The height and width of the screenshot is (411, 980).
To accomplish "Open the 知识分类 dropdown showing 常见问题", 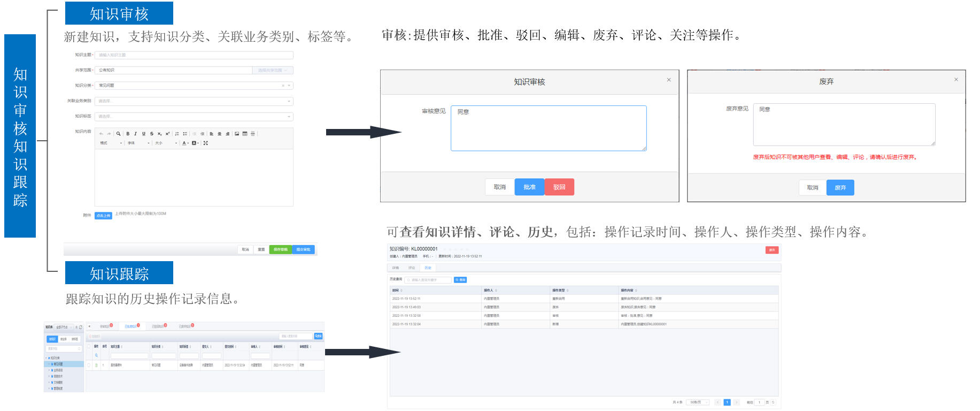I will pos(194,86).
